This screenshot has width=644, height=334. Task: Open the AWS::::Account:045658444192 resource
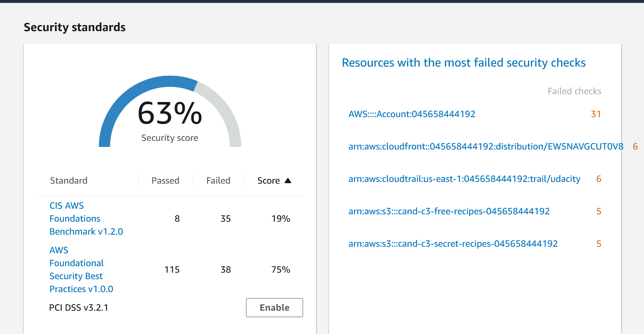(x=412, y=114)
